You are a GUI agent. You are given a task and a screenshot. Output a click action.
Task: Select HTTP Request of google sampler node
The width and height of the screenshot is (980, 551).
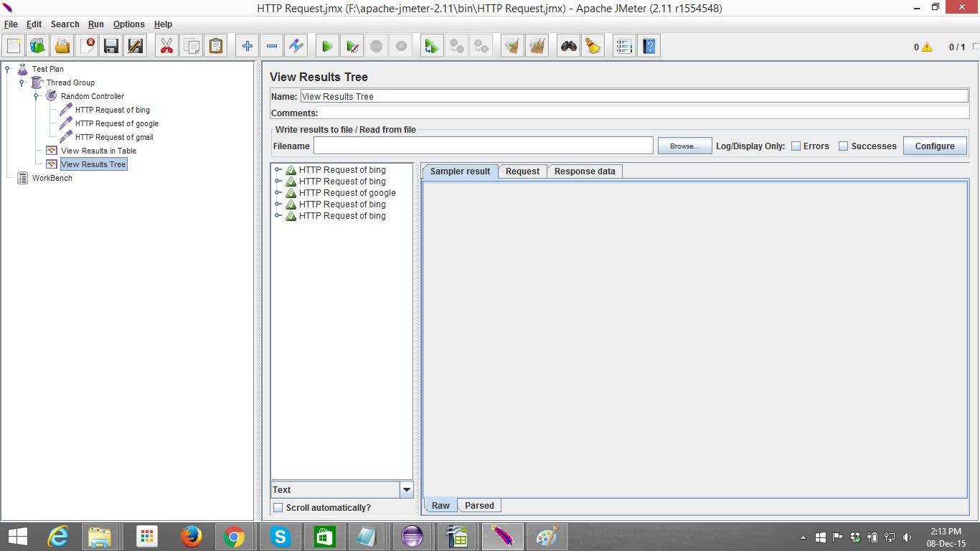117,123
